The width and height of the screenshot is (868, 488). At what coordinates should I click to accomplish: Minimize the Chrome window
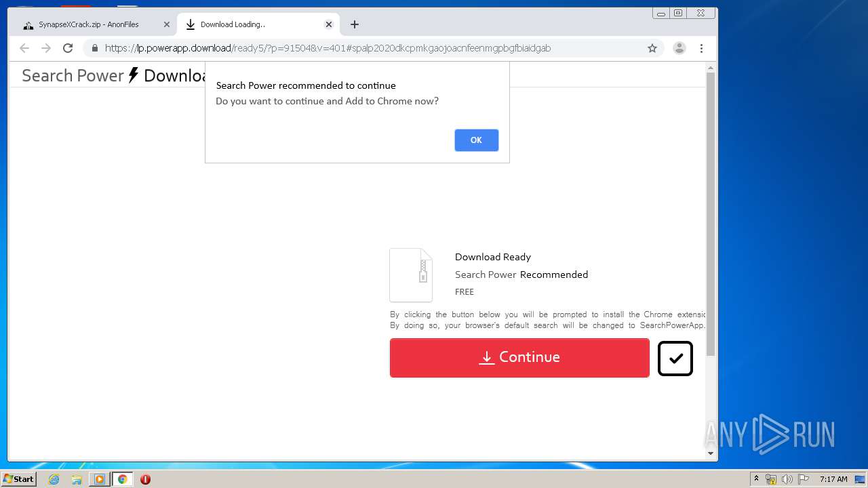click(662, 13)
